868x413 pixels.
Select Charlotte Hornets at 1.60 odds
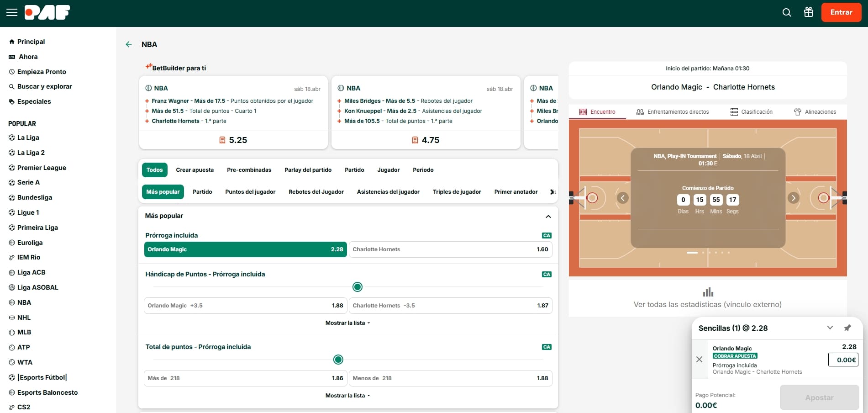[x=450, y=249]
